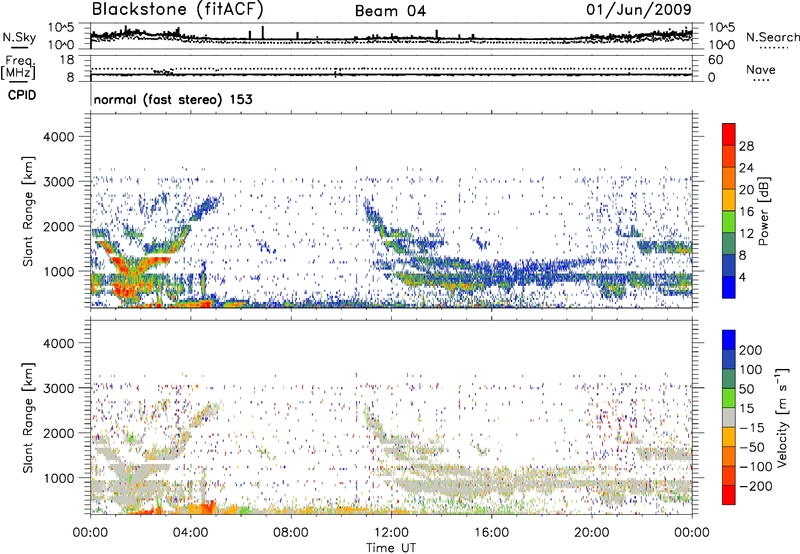800x554 pixels.
Task: Click the Time UT axis title
Action: click(x=391, y=547)
